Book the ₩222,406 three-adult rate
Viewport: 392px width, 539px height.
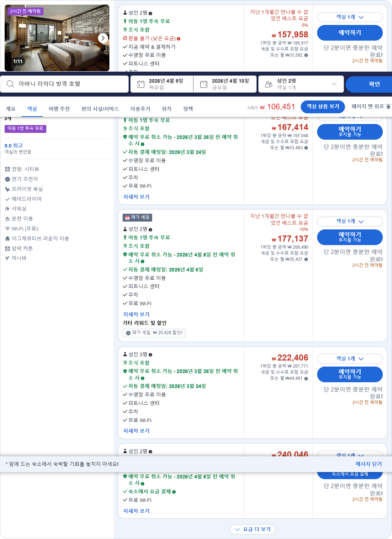pyautogui.click(x=350, y=374)
